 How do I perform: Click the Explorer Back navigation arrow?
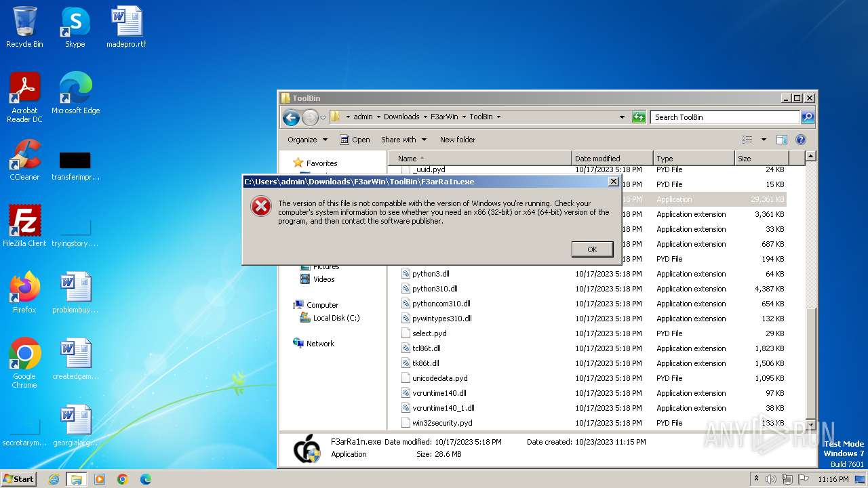[291, 117]
